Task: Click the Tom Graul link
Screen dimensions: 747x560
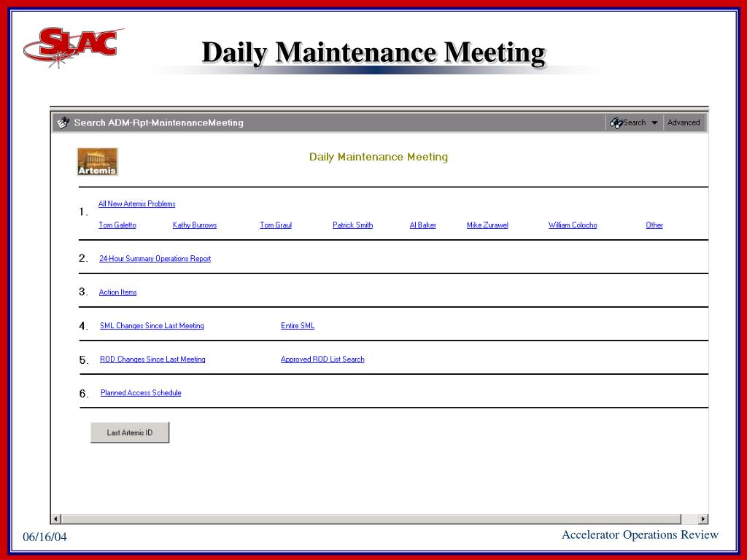Action: click(276, 225)
